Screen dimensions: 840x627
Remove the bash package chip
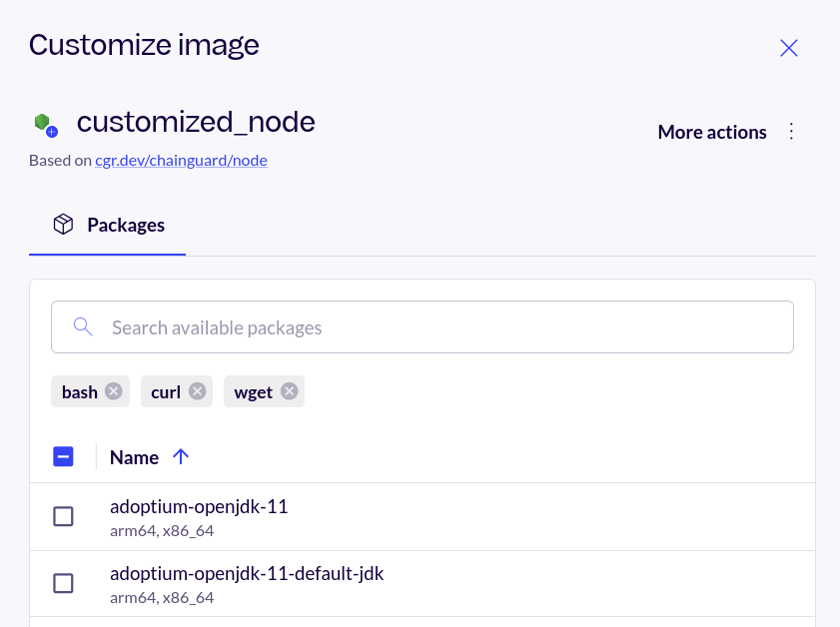115,391
